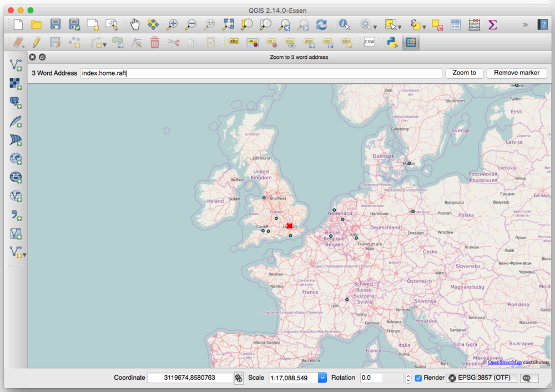Click the Rotation spin stepper arrows
The image size is (555, 392).
tap(408, 378)
